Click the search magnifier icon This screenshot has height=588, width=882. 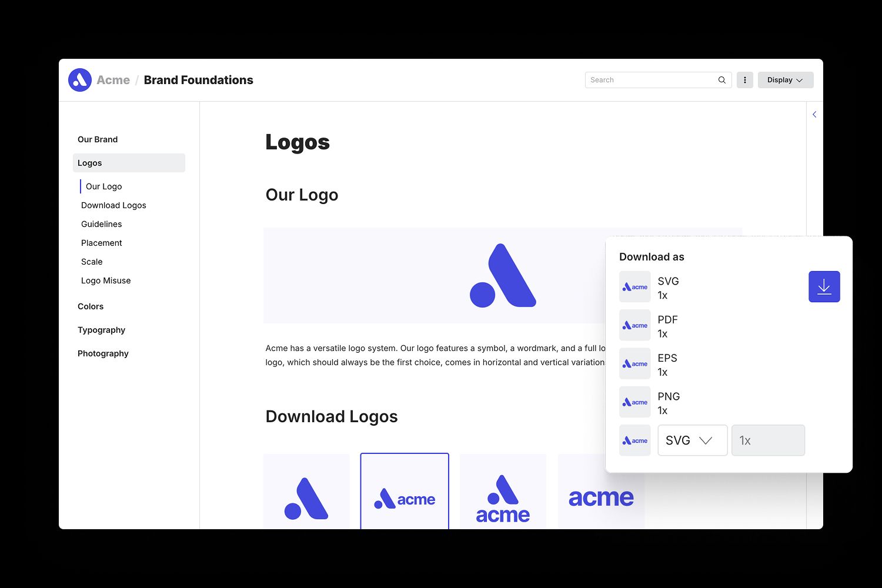721,79
